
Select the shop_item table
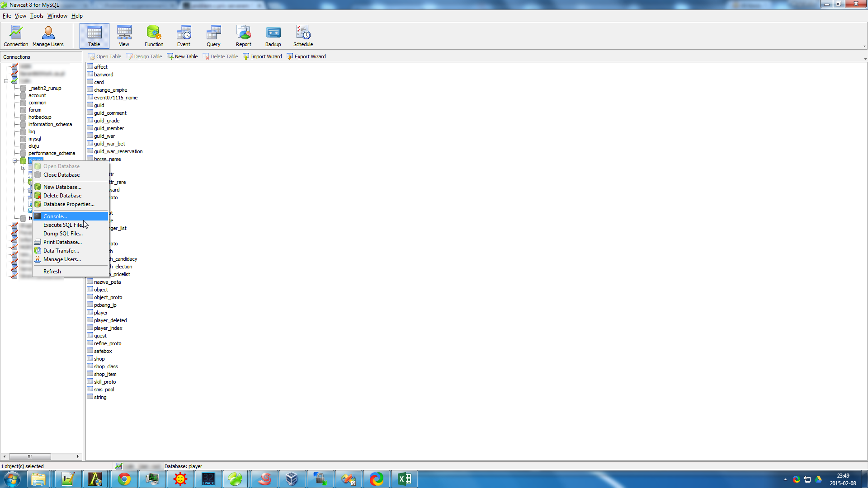[105, 374]
